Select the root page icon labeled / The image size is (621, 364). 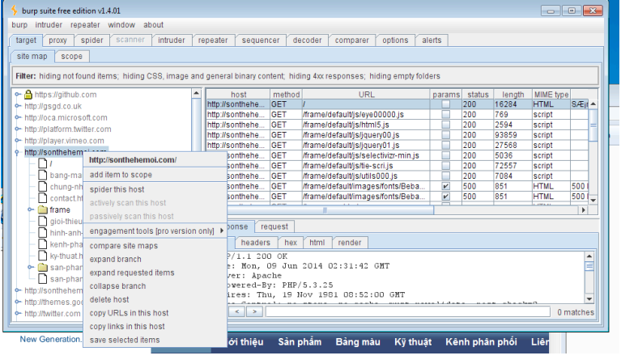43,163
